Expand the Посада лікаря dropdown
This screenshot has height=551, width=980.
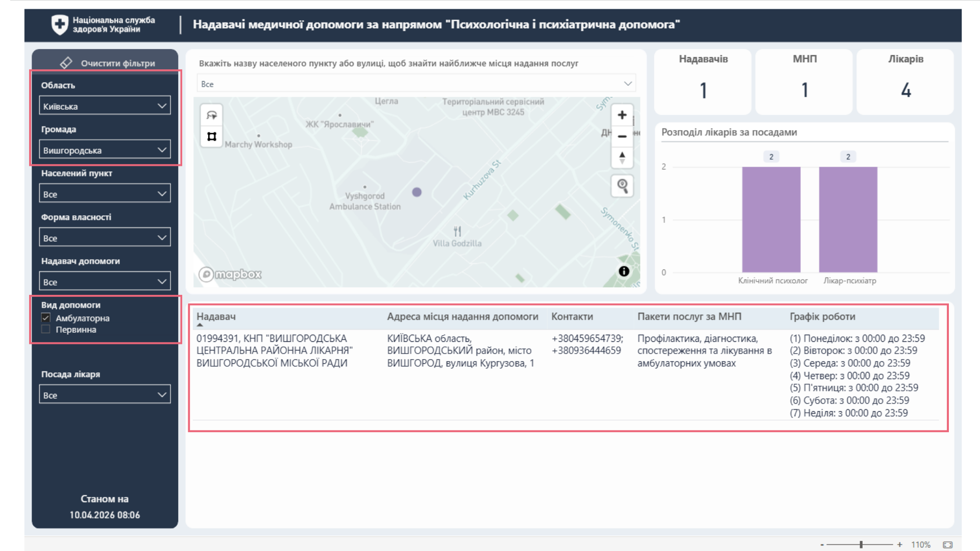(x=105, y=395)
